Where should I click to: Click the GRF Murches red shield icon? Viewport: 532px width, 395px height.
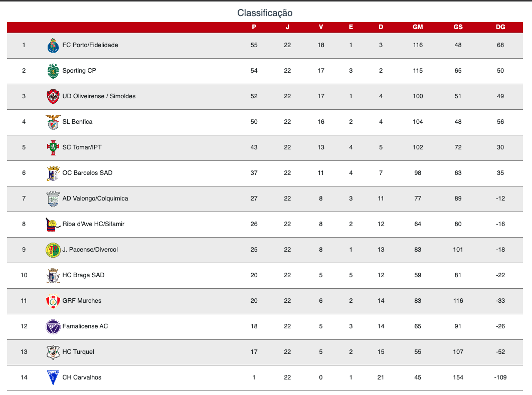(53, 301)
